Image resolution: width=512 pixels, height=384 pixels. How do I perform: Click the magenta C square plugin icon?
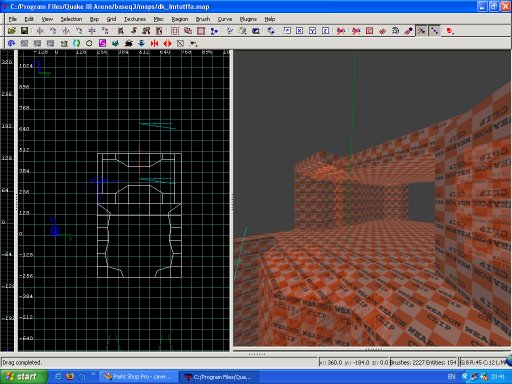point(102,43)
